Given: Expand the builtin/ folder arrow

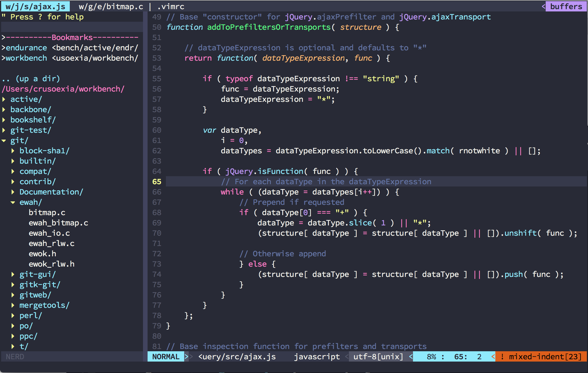Looking at the screenshot, I should click(13, 161).
